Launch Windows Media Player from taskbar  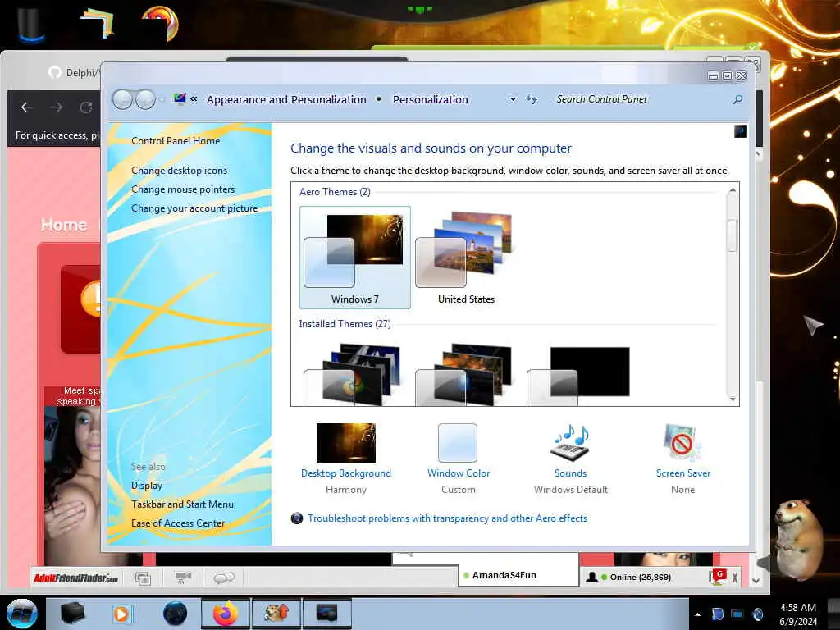(121, 614)
